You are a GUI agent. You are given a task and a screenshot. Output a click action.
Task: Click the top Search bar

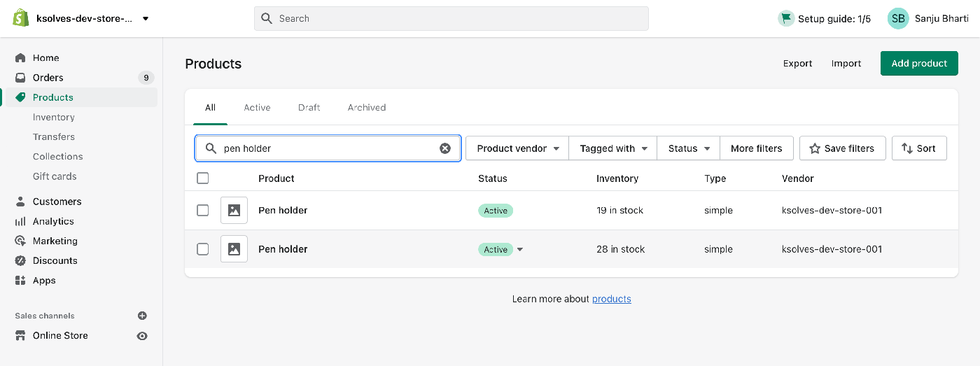point(451,19)
